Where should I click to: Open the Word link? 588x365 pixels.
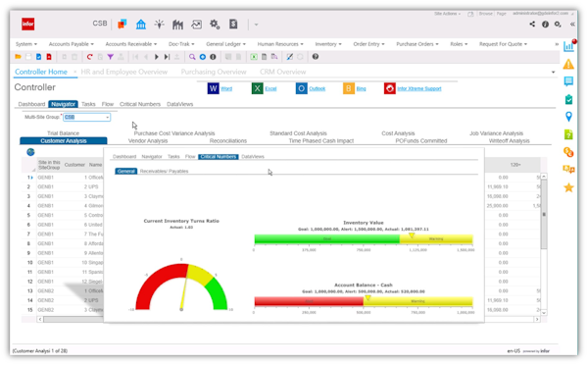pyautogui.click(x=226, y=88)
